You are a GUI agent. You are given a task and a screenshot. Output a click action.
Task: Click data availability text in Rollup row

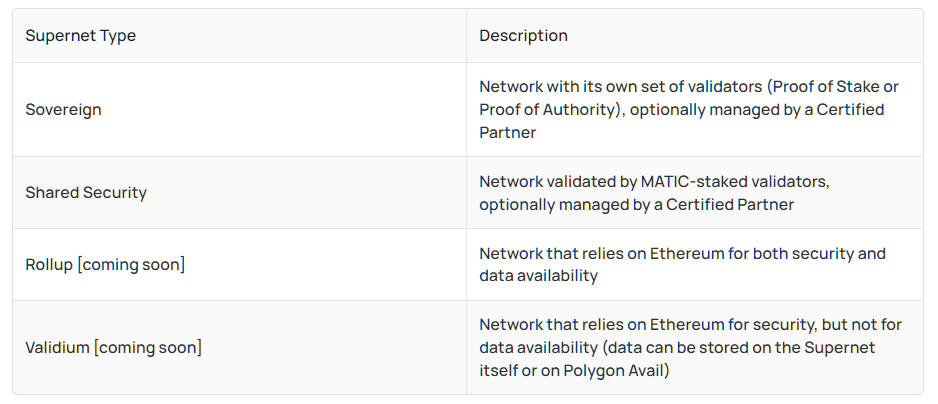click(x=538, y=276)
